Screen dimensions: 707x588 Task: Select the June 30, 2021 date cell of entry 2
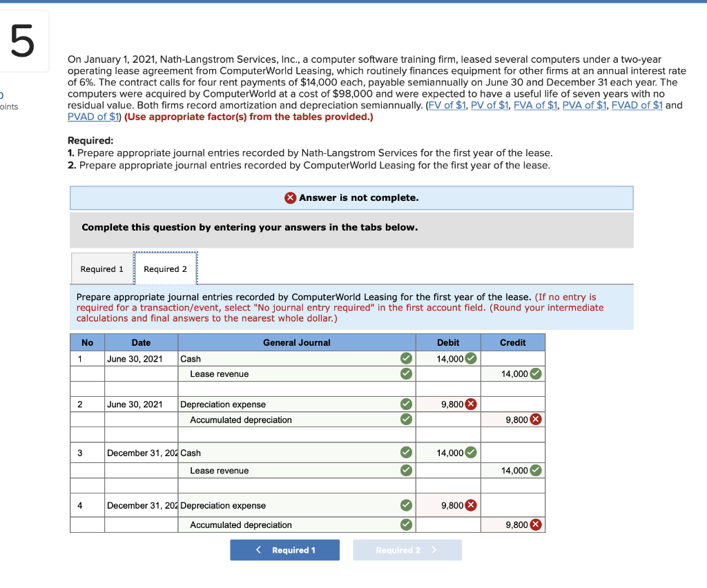(141, 404)
